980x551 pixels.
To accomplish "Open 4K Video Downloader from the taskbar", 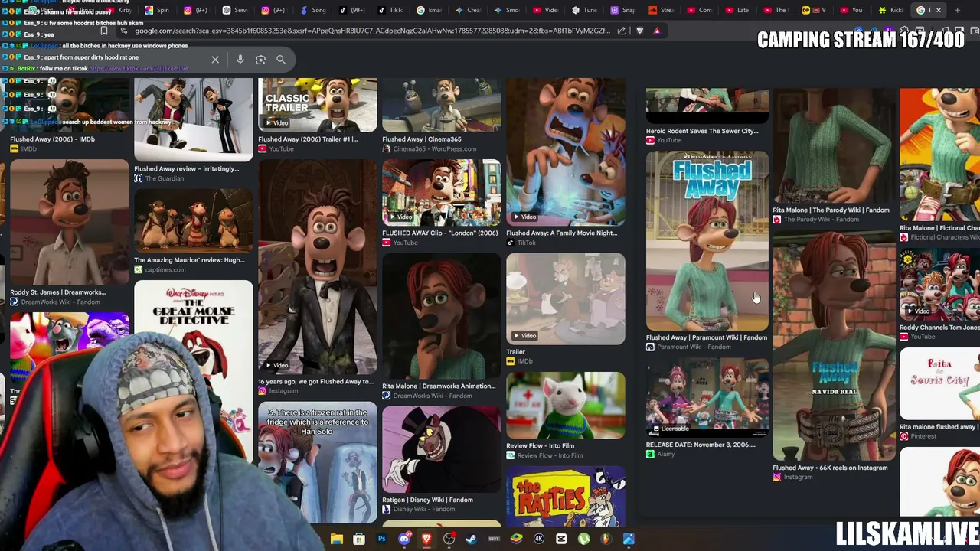I will click(x=539, y=540).
